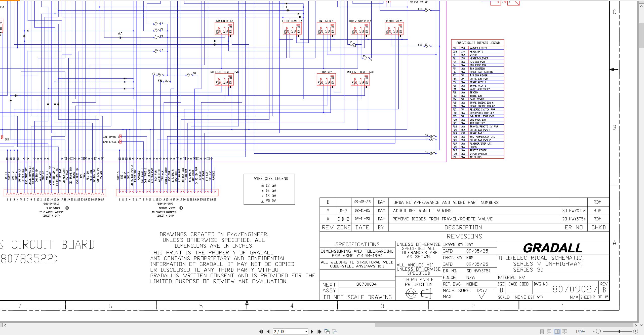This screenshot has height=335, width=644.
Task: Open the page number dropdown
Action: 306,331
